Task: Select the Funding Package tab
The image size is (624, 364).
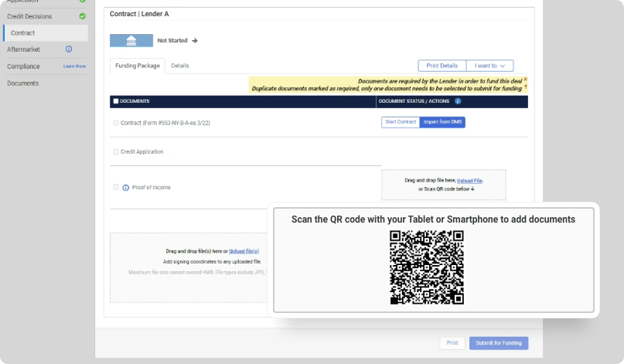Action: (137, 66)
